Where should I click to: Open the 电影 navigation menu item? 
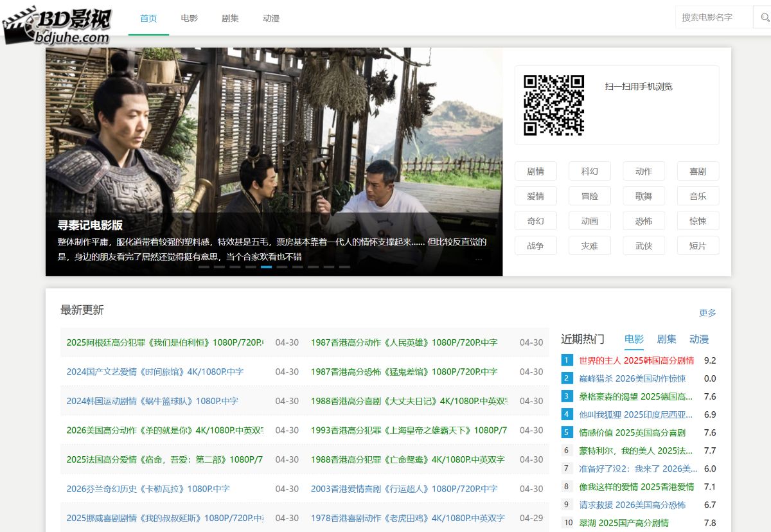[189, 18]
